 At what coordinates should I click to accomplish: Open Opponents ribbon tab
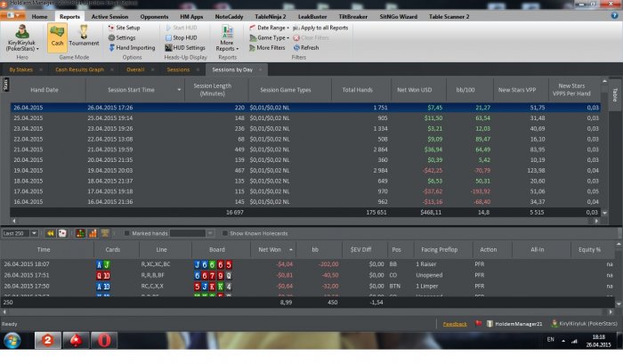click(154, 17)
